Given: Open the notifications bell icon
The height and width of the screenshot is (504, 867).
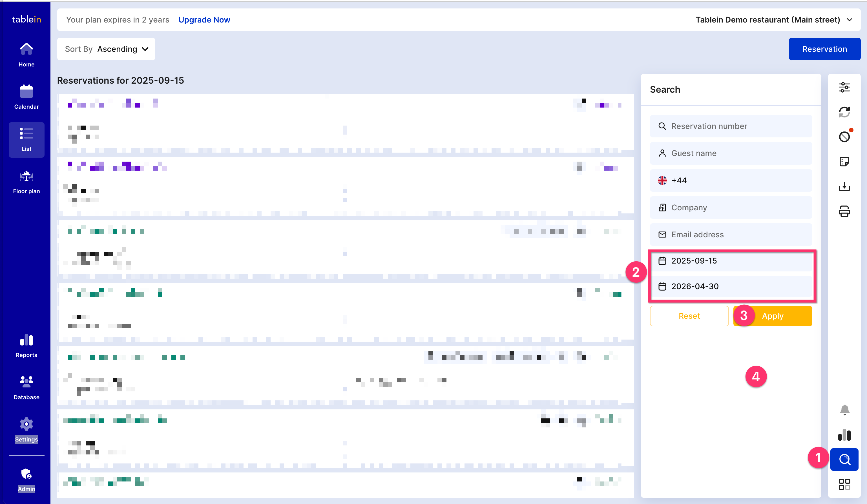Looking at the screenshot, I should pyautogui.click(x=844, y=410).
